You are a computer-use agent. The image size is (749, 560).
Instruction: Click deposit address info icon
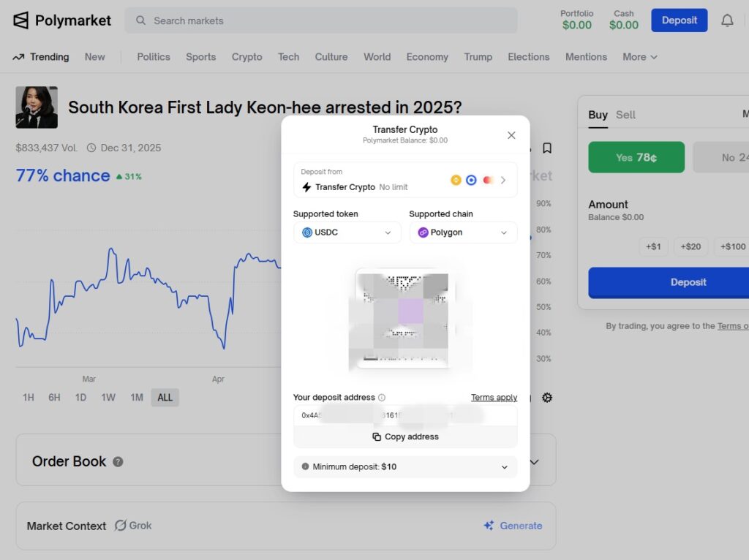pos(382,397)
